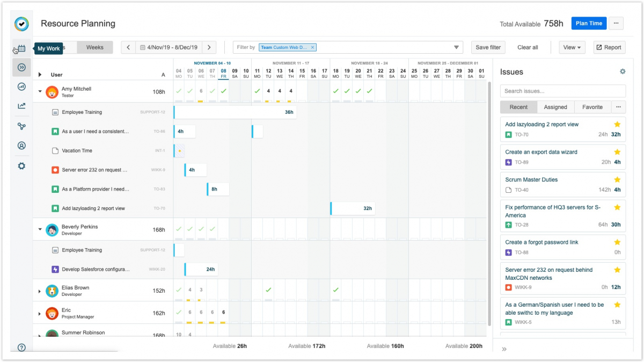644x362 pixels.
Task: Toggle favorite star on Create a forgot password link
Action: 617,242
